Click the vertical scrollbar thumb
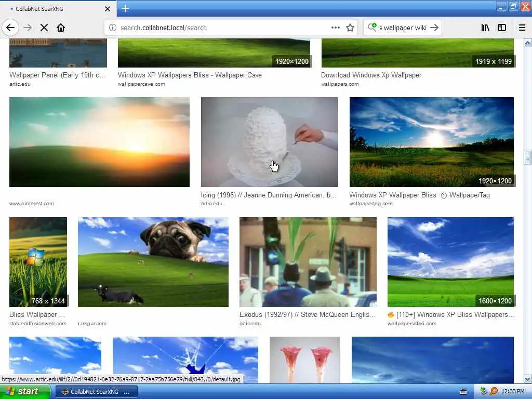 coord(527,157)
